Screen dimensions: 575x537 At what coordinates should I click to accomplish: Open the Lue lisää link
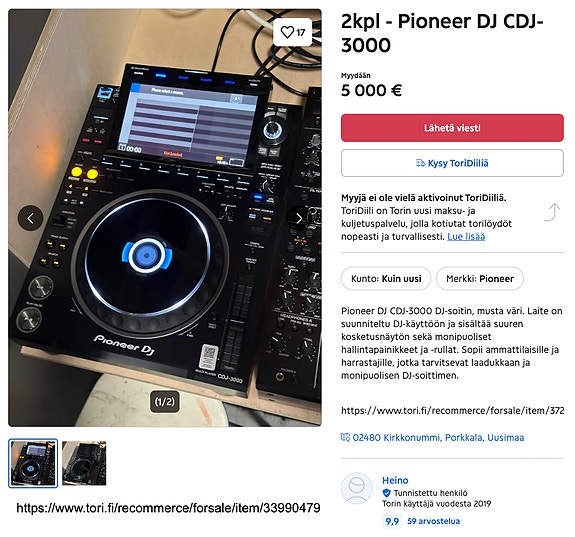pos(466,237)
